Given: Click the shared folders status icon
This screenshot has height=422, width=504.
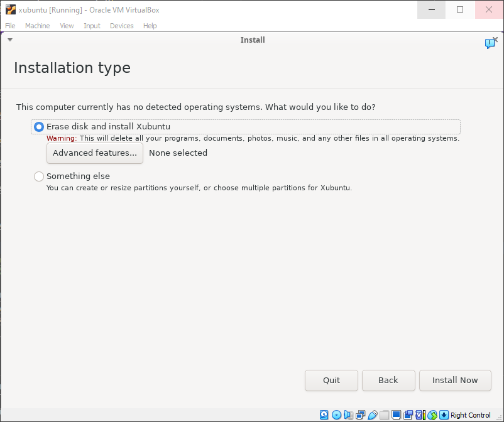Looking at the screenshot, I should click(385, 415).
